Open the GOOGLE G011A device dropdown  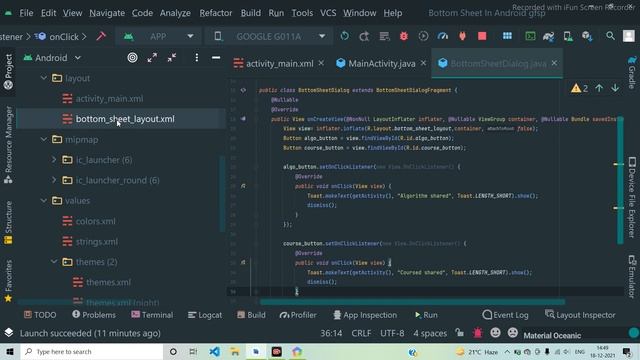[x=269, y=36]
